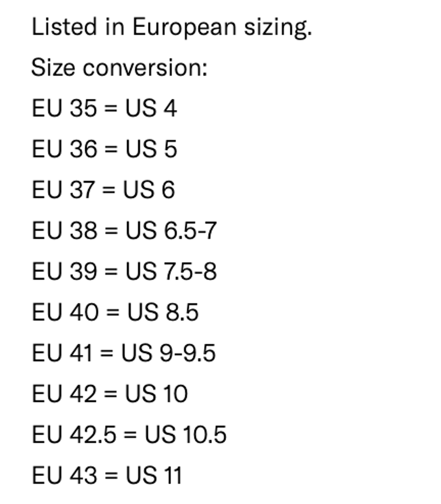This screenshot has height=504, width=441.
Task: Click the 'EU 35' size label
Action: (x=64, y=108)
